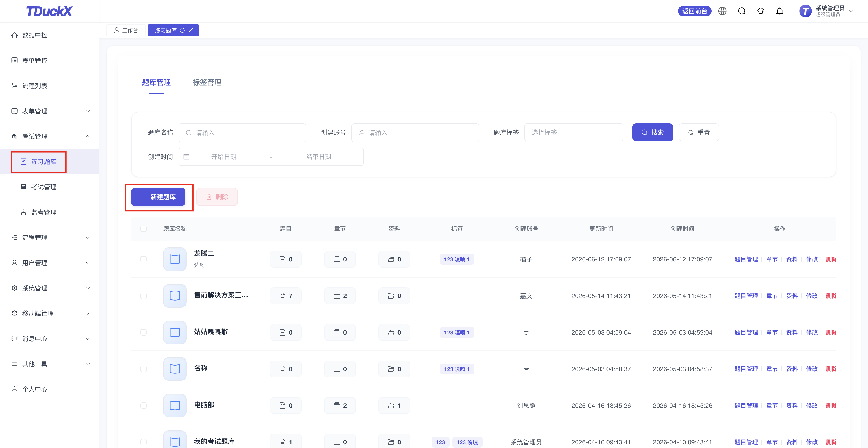The height and width of the screenshot is (448, 868).
Task: Focus the 题库名称 input field
Action: click(242, 133)
